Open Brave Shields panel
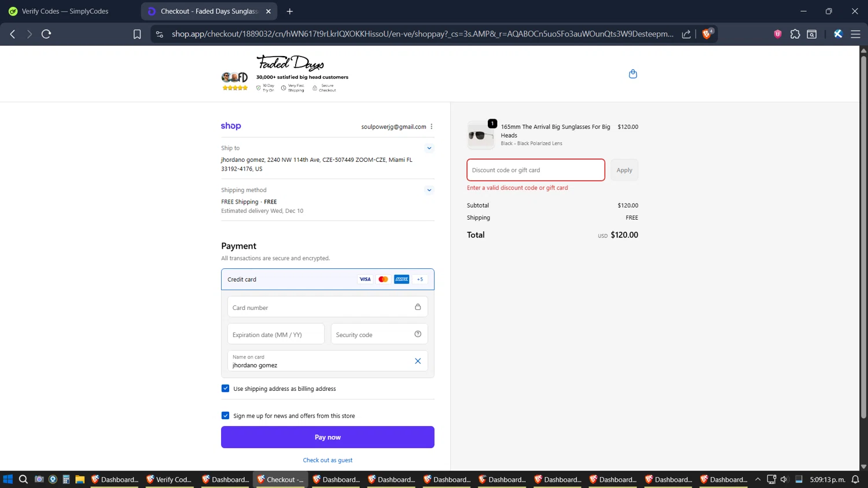Image resolution: width=868 pixels, height=488 pixels. 707,34
